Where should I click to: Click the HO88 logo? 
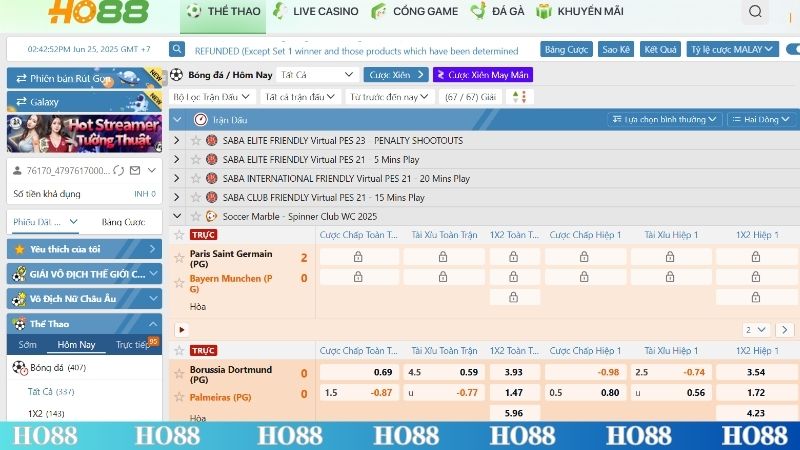point(98,12)
